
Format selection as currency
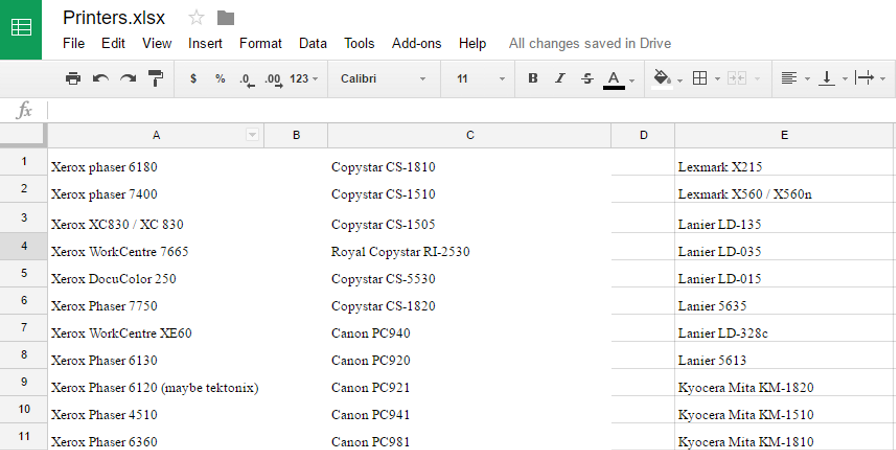click(193, 78)
